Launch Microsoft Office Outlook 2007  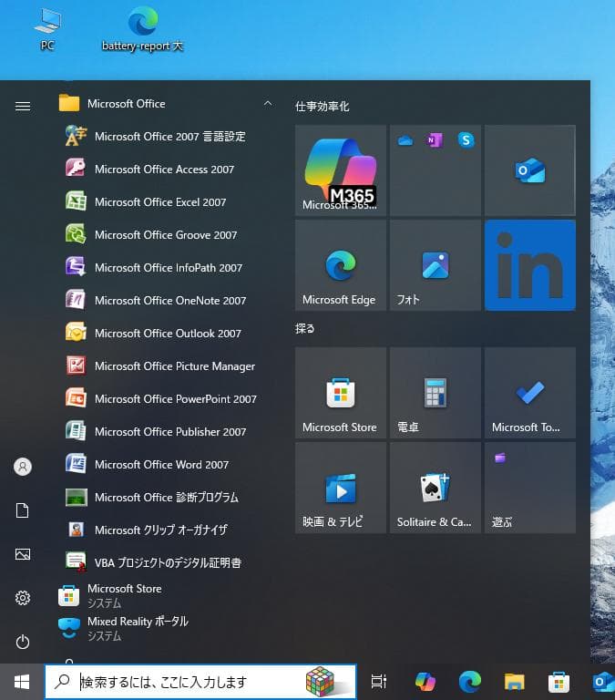tap(165, 334)
